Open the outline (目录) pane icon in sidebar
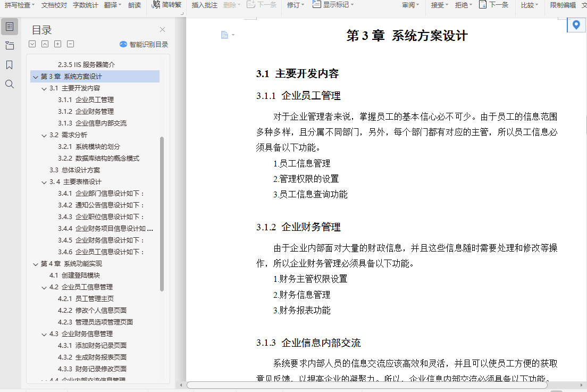 (x=10, y=27)
